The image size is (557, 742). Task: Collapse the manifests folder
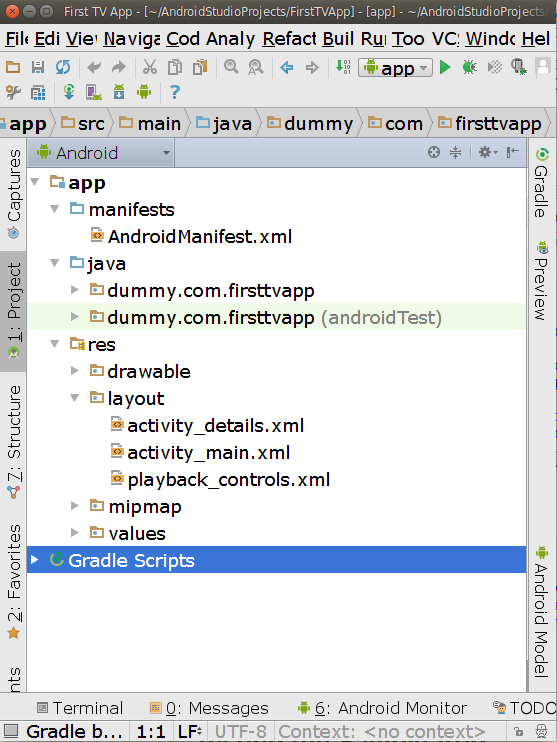click(54, 209)
